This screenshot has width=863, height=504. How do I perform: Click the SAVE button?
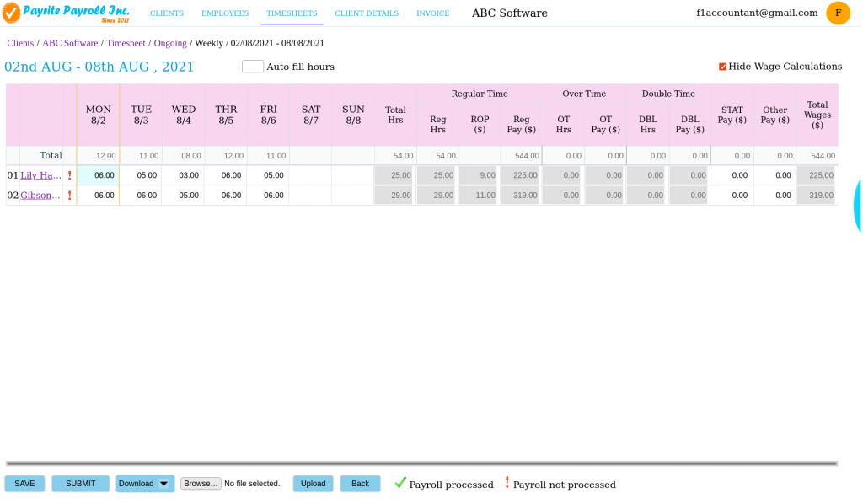[x=24, y=483]
